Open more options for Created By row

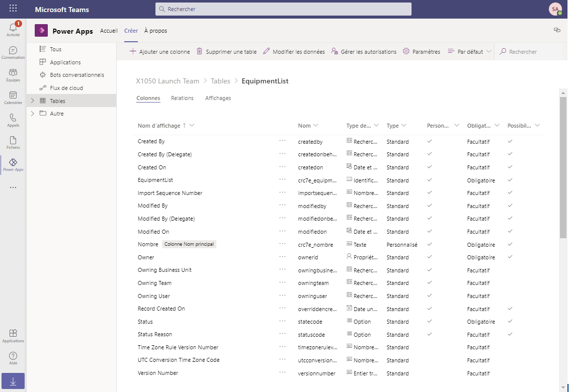[x=282, y=141]
